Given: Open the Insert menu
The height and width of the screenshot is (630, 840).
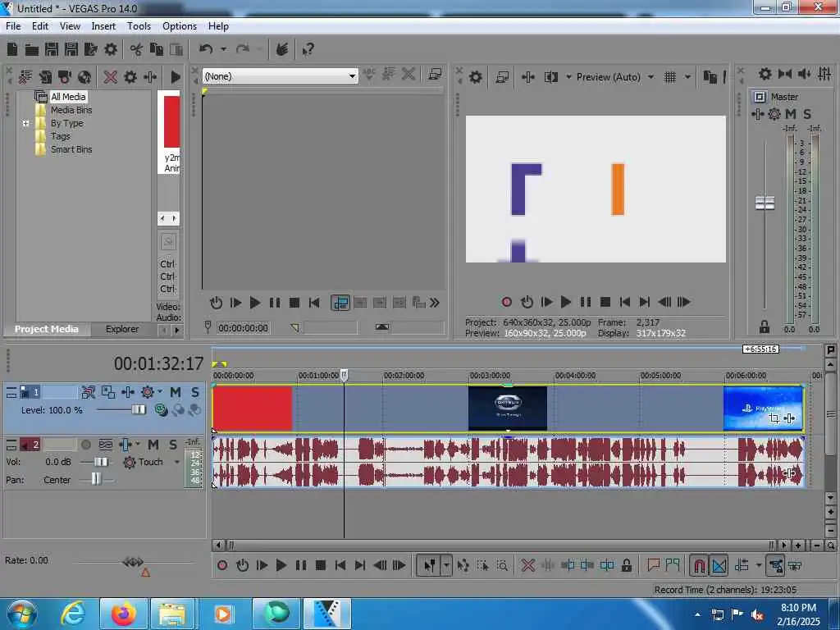Looking at the screenshot, I should [x=103, y=26].
